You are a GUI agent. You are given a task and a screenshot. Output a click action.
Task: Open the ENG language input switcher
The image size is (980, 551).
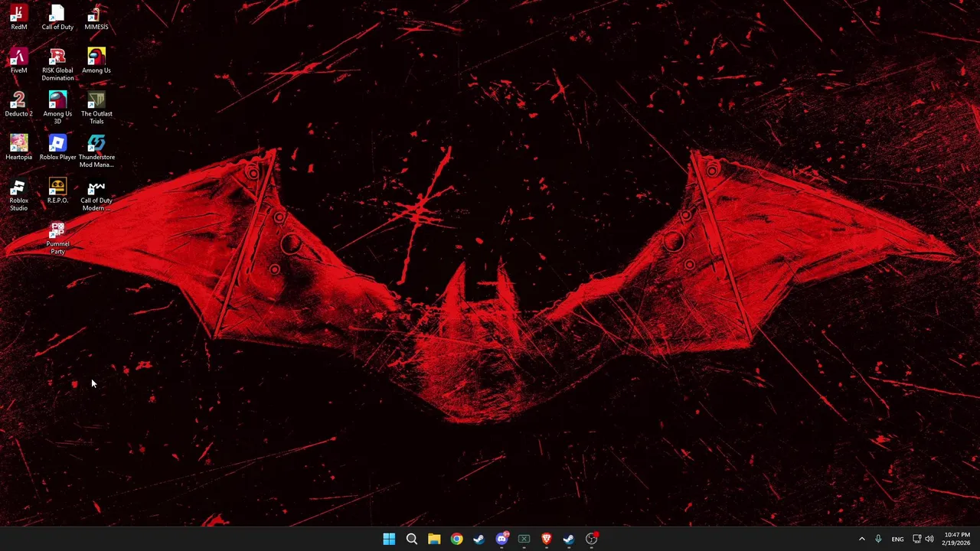pos(897,539)
